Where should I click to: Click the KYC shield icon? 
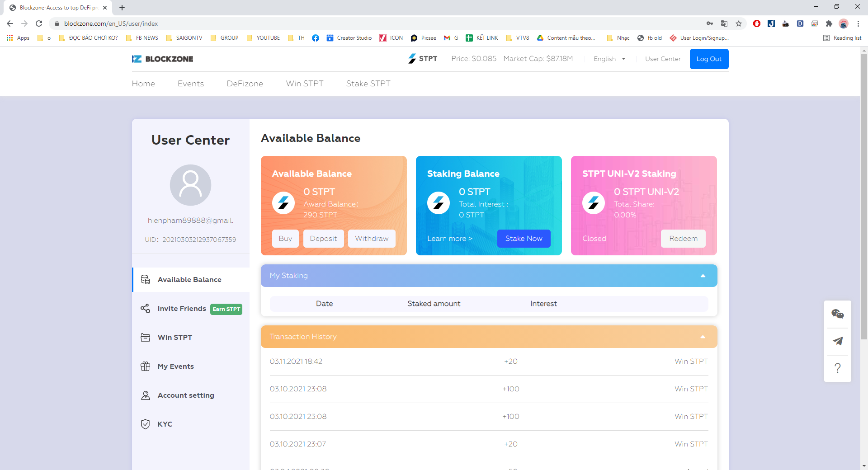click(x=145, y=424)
